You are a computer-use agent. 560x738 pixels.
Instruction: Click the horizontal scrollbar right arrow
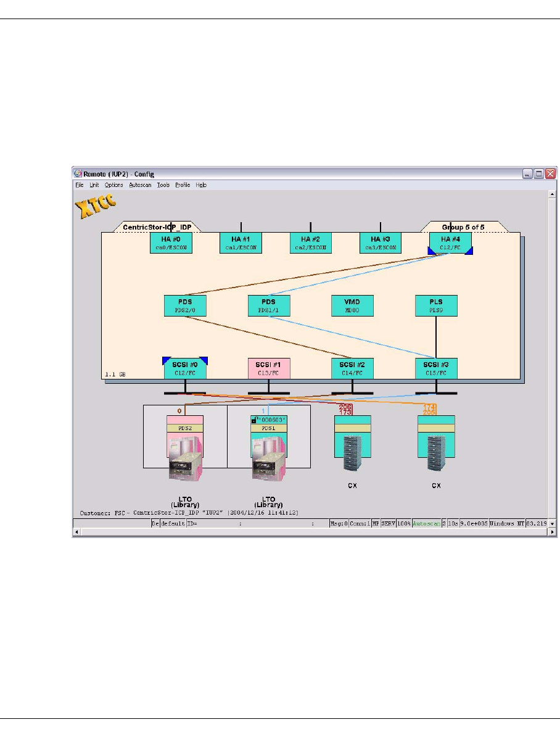pyautogui.click(x=553, y=532)
